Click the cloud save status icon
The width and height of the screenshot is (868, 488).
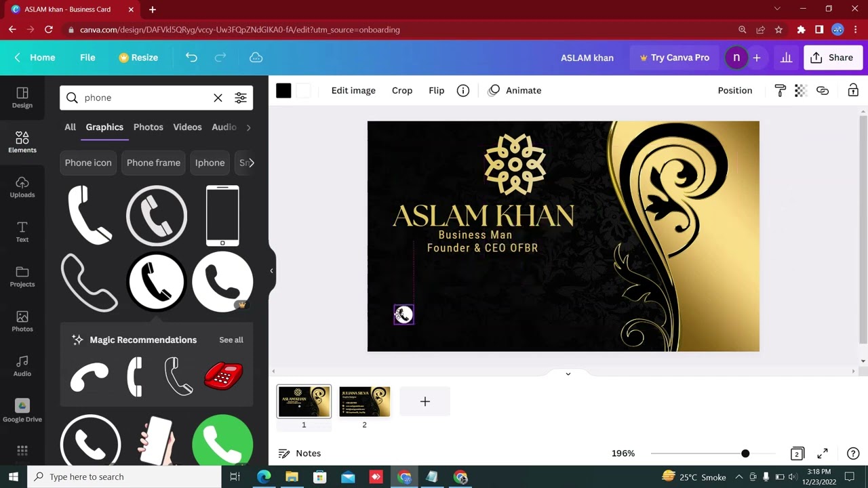pyautogui.click(x=256, y=58)
